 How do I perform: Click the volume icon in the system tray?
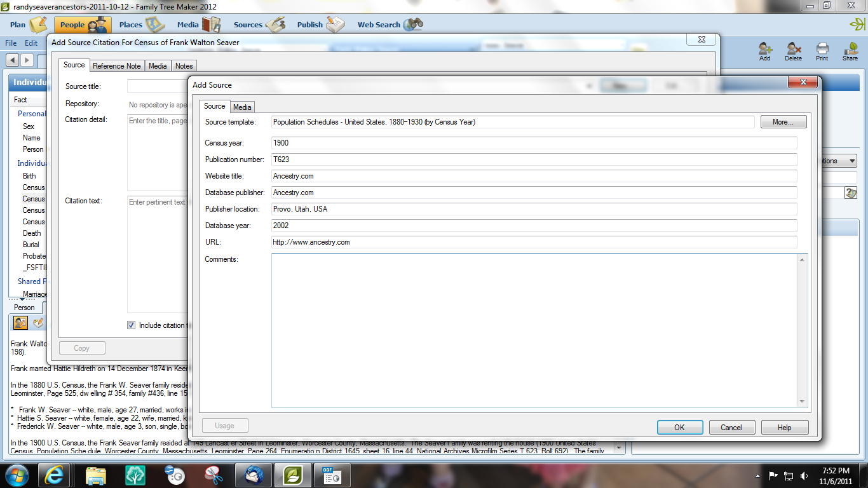pyautogui.click(x=804, y=475)
